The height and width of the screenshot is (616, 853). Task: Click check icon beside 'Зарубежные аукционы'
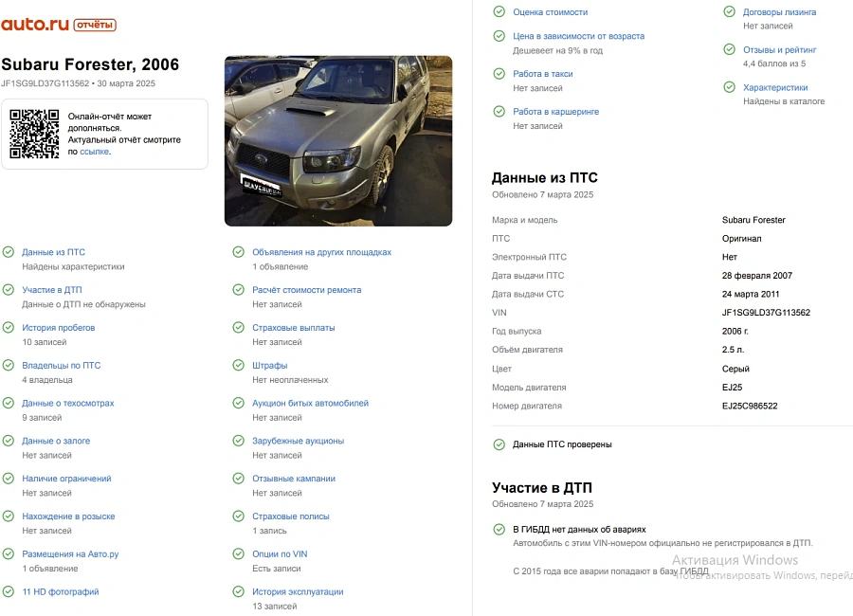click(238, 441)
